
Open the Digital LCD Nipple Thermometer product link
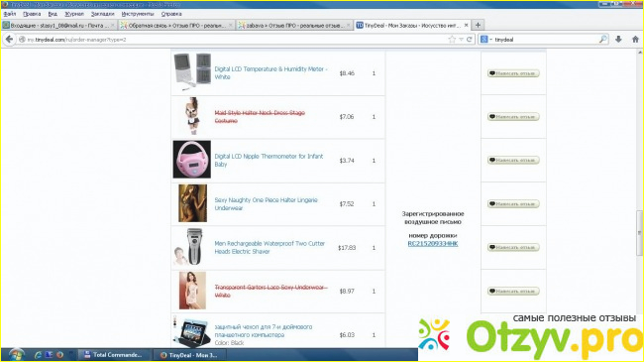point(268,160)
